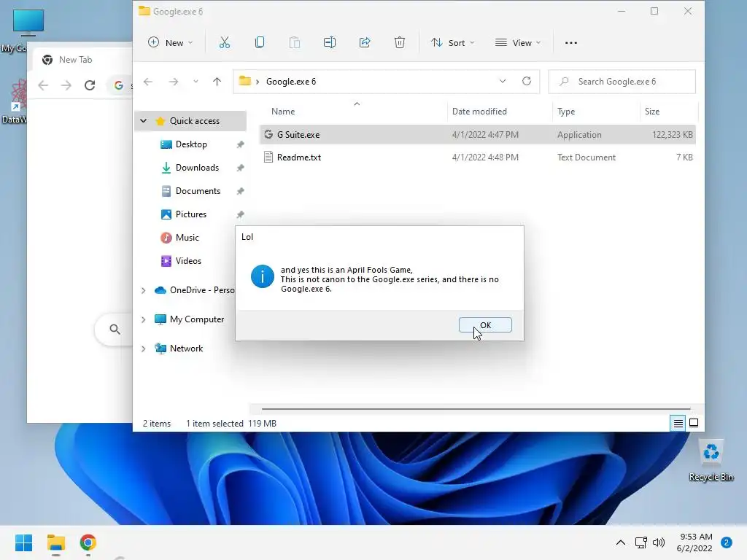Open the 9:53 AM clock and calendar
The image size is (747, 560).
point(694,542)
